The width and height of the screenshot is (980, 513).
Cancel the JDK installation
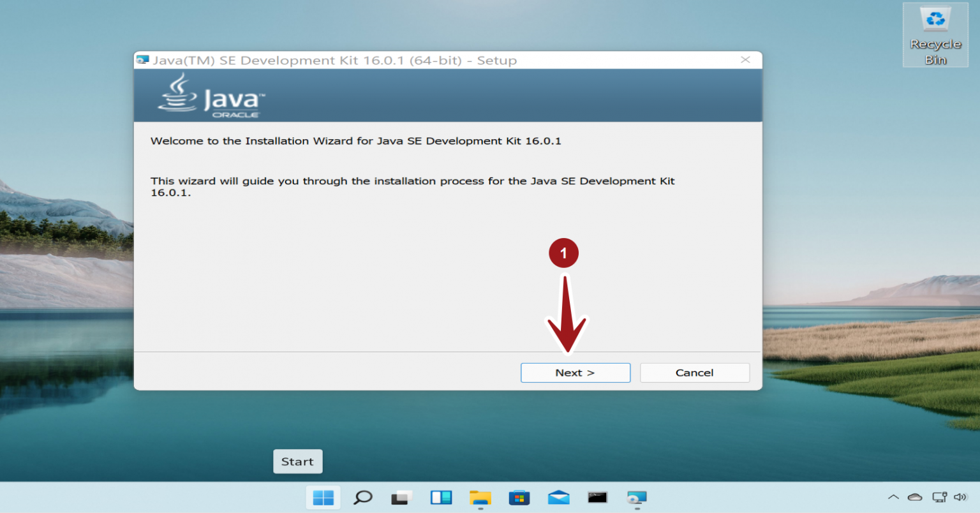point(694,373)
